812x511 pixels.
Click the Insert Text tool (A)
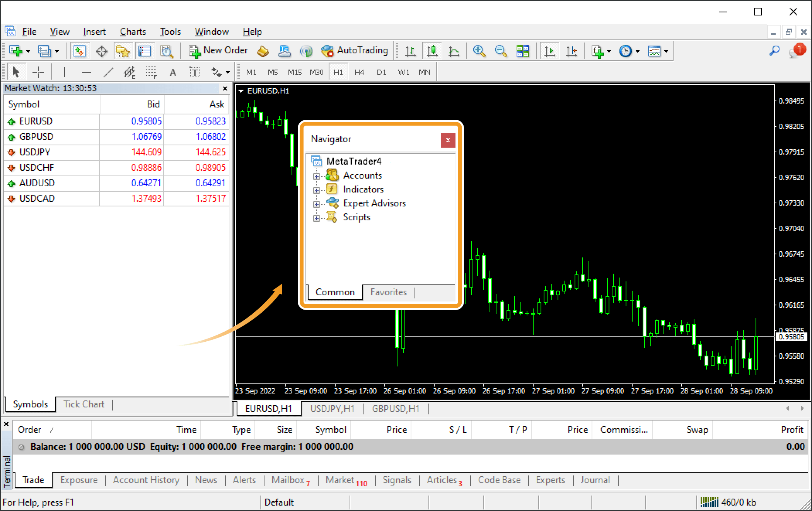pyautogui.click(x=173, y=72)
